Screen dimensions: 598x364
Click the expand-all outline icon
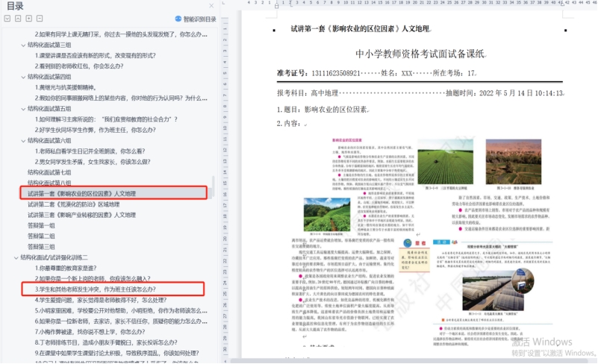point(7,19)
